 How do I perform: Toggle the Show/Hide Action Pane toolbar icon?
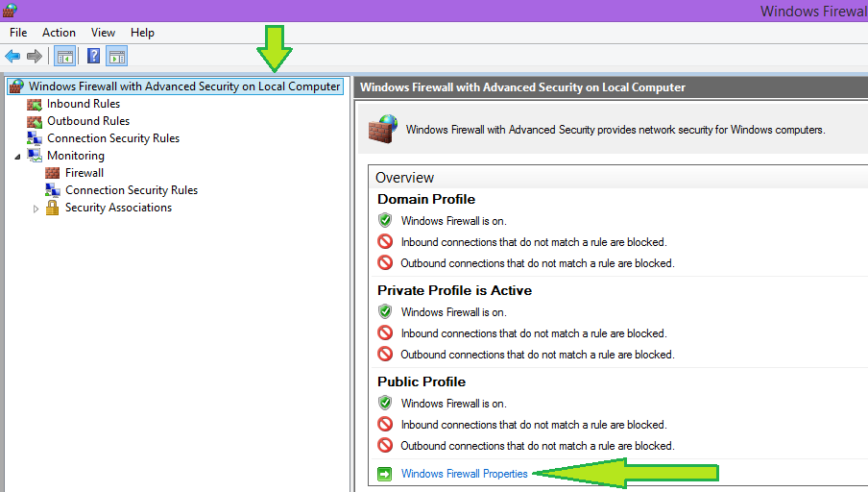tap(117, 56)
